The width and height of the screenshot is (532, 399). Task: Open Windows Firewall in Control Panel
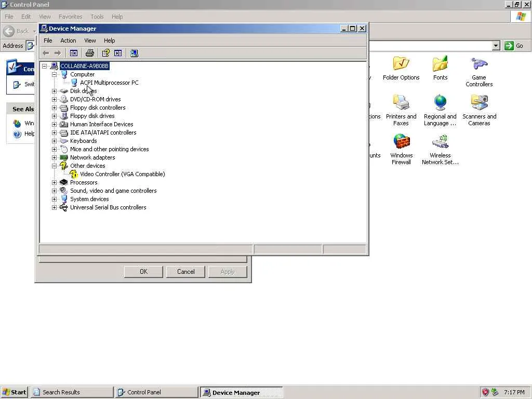click(401, 149)
